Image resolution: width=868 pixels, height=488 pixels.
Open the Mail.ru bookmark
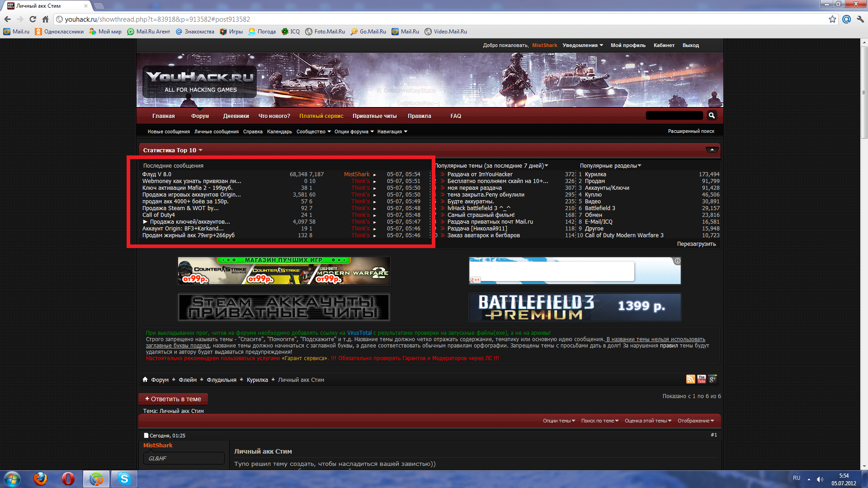[x=16, y=32]
